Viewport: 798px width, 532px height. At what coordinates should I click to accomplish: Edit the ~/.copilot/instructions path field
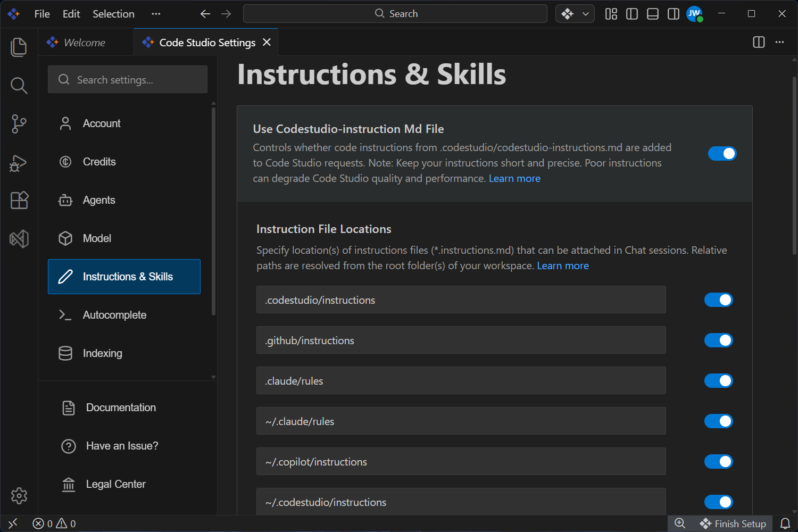click(461, 462)
